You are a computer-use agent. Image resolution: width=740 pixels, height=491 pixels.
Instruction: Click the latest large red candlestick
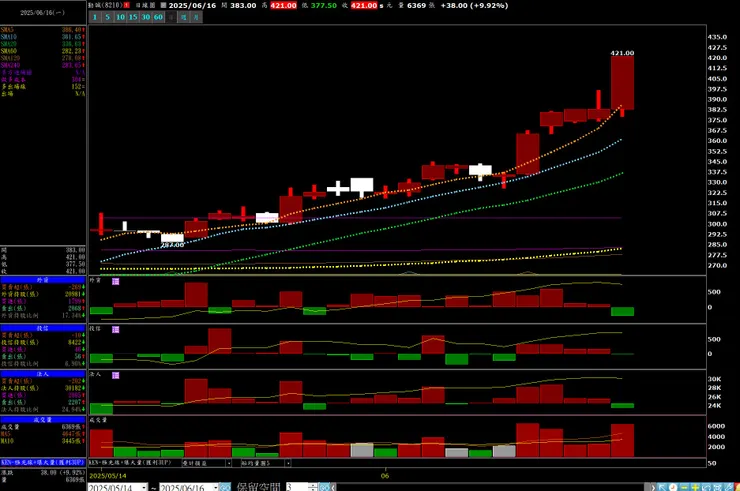pyautogui.click(x=622, y=83)
